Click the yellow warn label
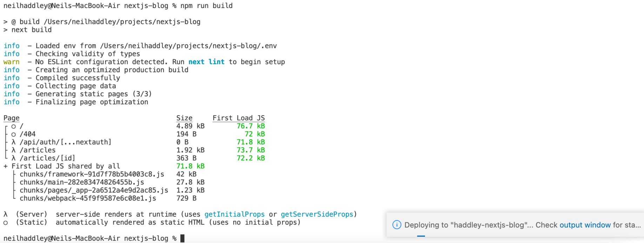The height and width of the screenshot is (243, 644). (12, 62)
